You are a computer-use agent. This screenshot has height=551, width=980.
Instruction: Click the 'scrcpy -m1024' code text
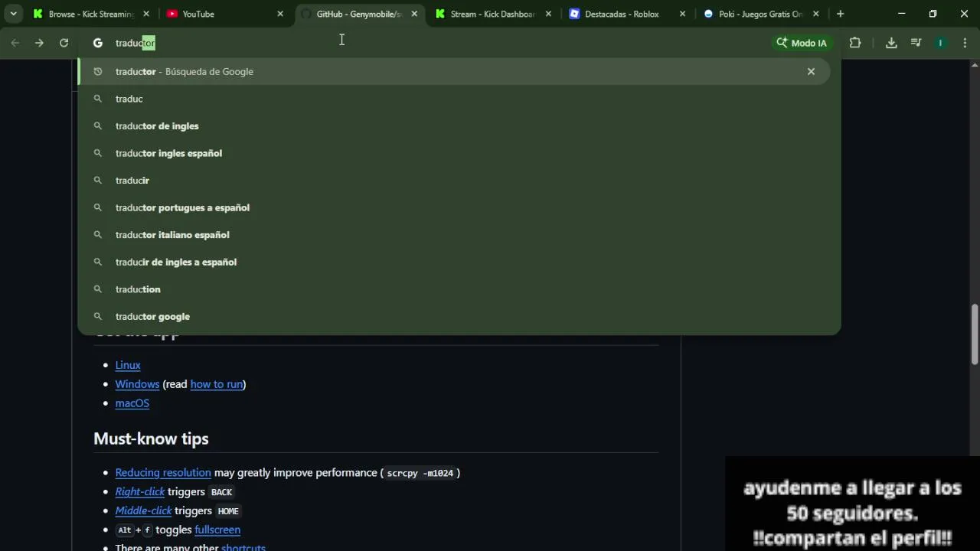[x=420, y=473]
